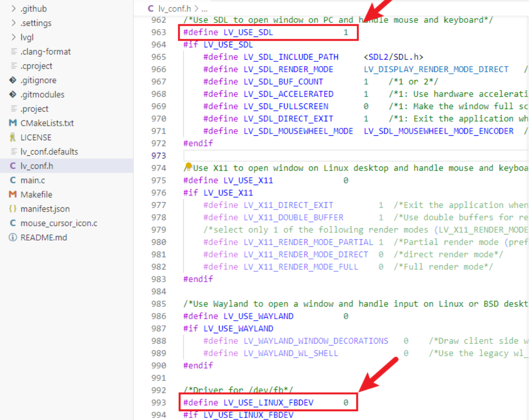Click lv_conf.h in the breadcrumb
This screenshot has width=529, height=420.
pos(175,8)
